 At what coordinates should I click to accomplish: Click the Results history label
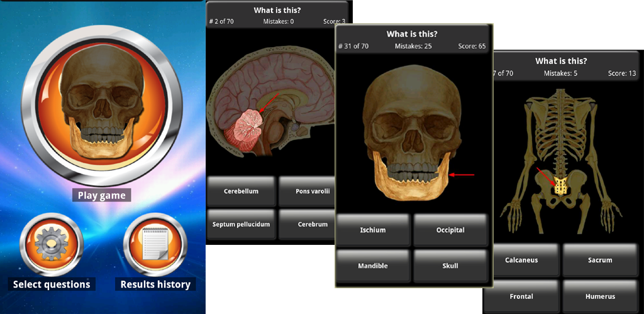tap(155, 284)
